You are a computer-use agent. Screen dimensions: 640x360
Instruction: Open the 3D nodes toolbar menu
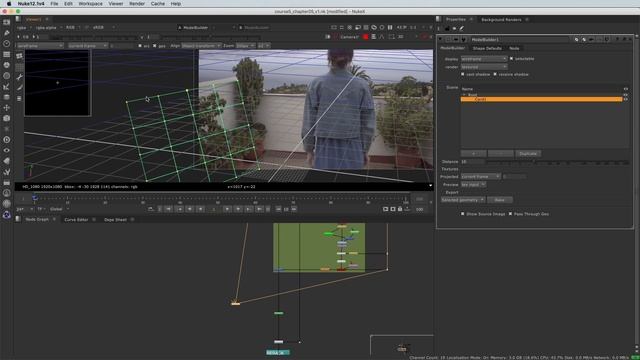(7, 118)
